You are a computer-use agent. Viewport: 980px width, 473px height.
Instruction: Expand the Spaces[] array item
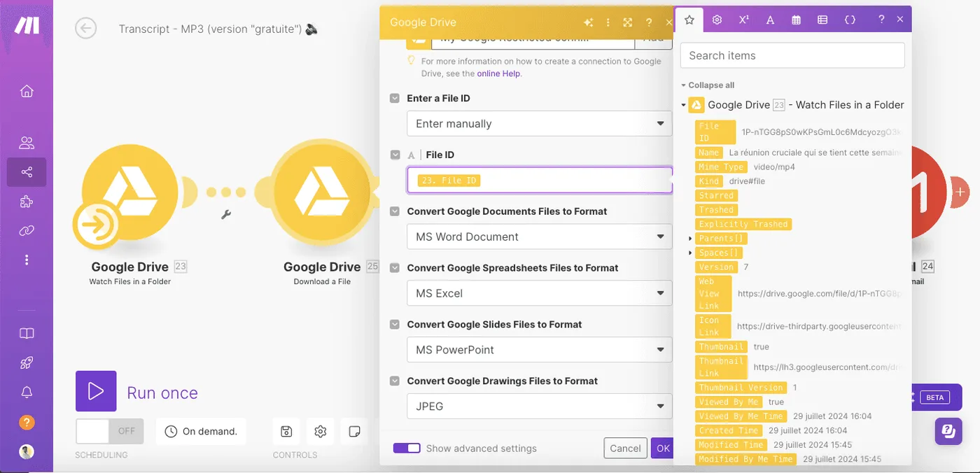[x=690, y=253]
